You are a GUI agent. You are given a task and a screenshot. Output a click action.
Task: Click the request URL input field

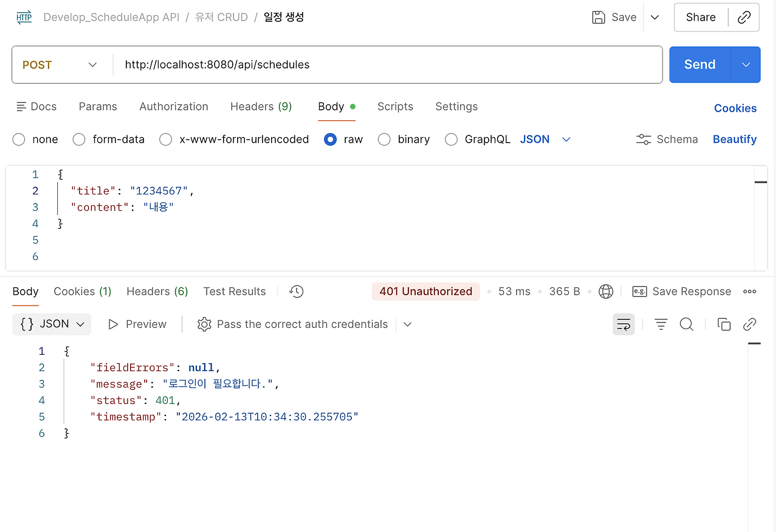387,64
